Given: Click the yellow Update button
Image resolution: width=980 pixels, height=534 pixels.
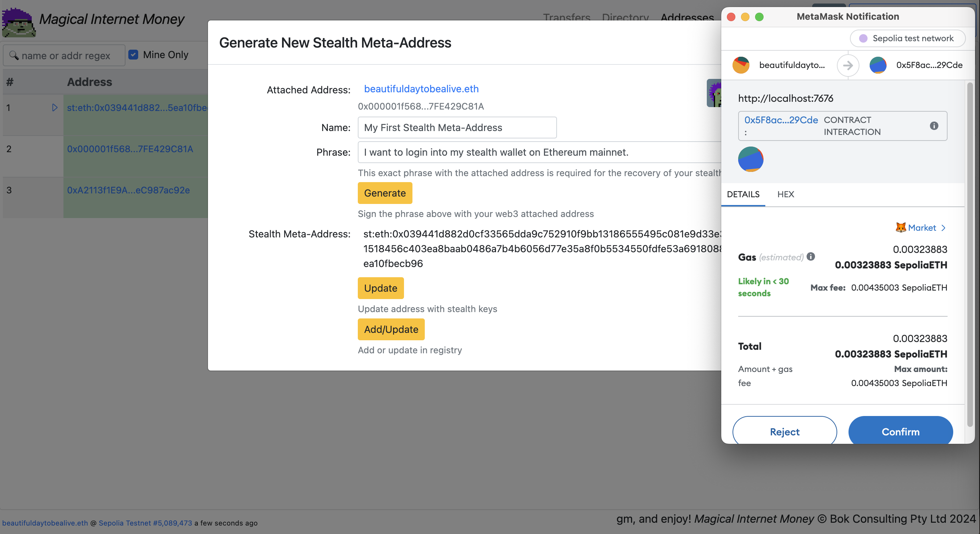Looking at the screenshot, I should [x=380, y=288].
